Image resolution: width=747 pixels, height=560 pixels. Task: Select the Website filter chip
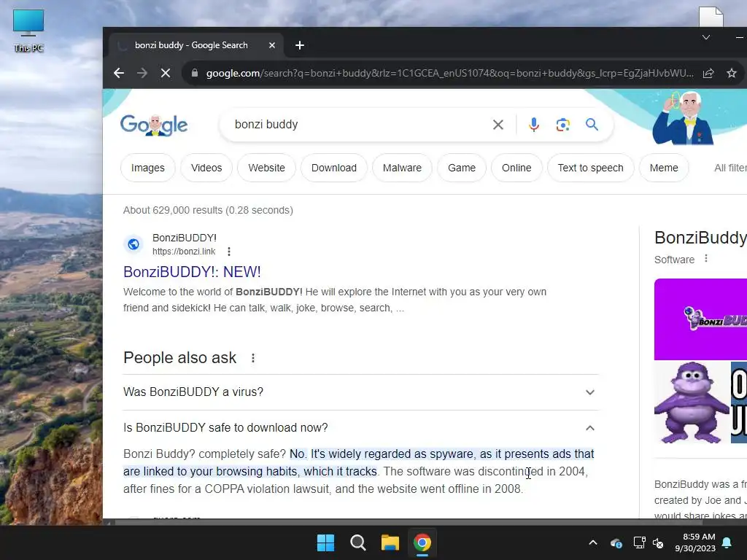point(266,168)
